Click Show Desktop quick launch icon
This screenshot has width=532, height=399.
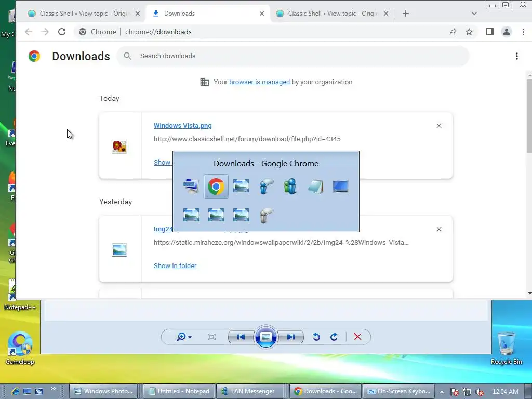coord(27,391)
